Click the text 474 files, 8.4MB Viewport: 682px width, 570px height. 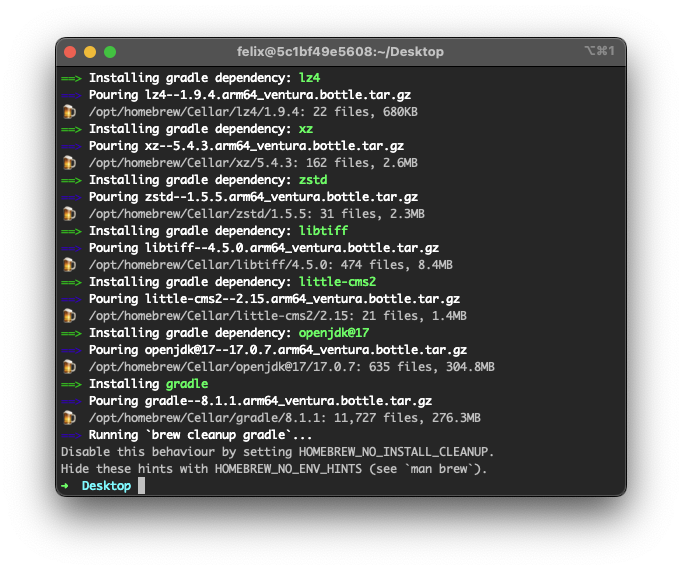point(396,265)
